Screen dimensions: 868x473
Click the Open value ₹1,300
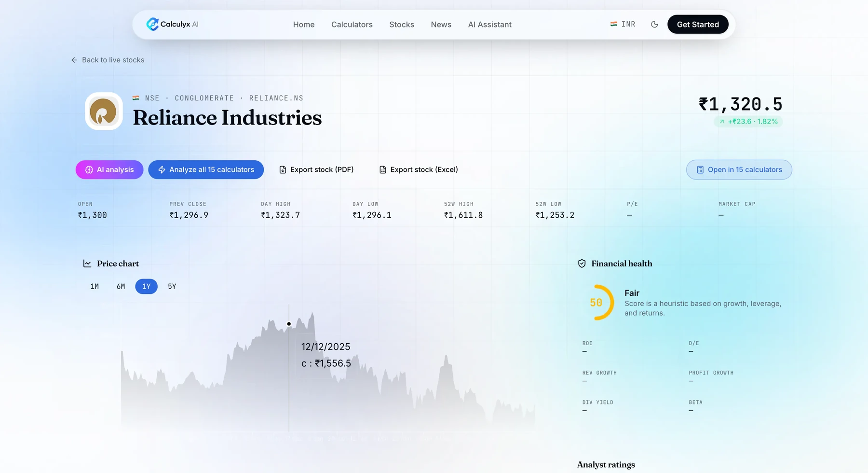pos(93,215)
